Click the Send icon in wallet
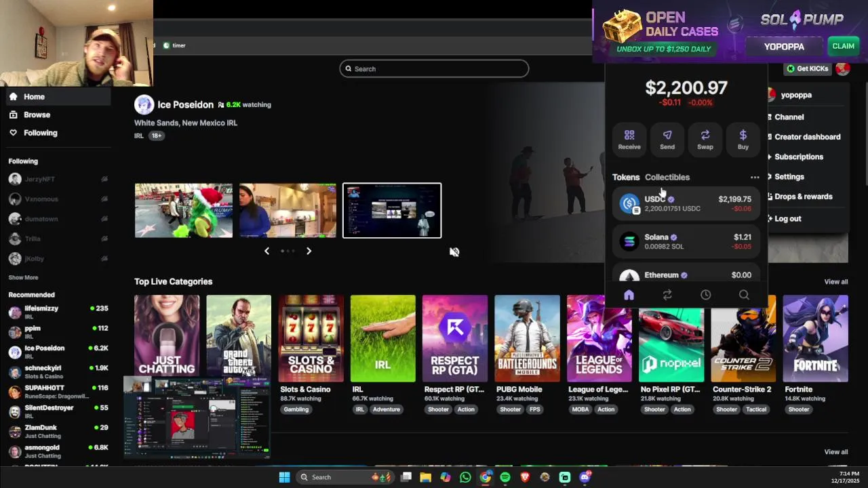868x488 pixels. click(x=667, y=135)
